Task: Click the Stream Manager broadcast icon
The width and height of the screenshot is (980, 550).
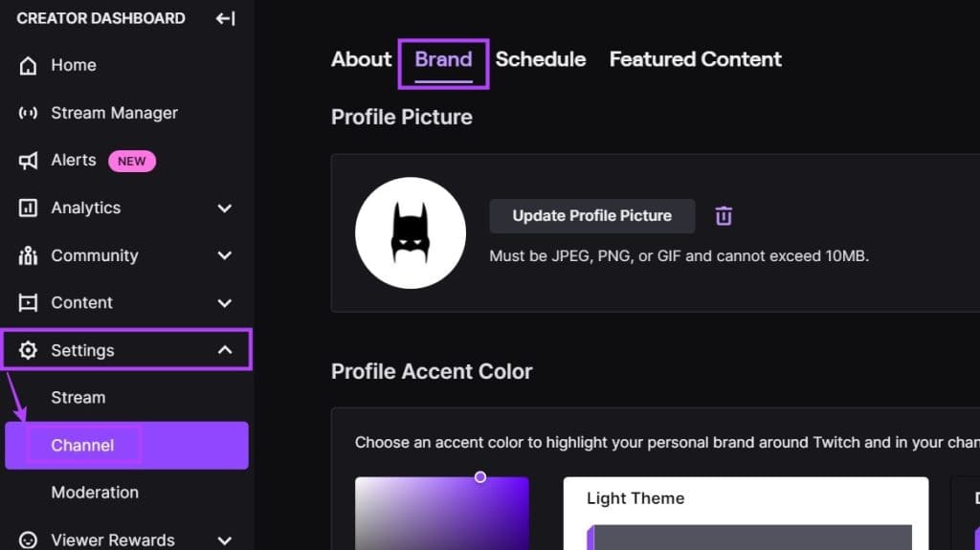Action: 28,113
